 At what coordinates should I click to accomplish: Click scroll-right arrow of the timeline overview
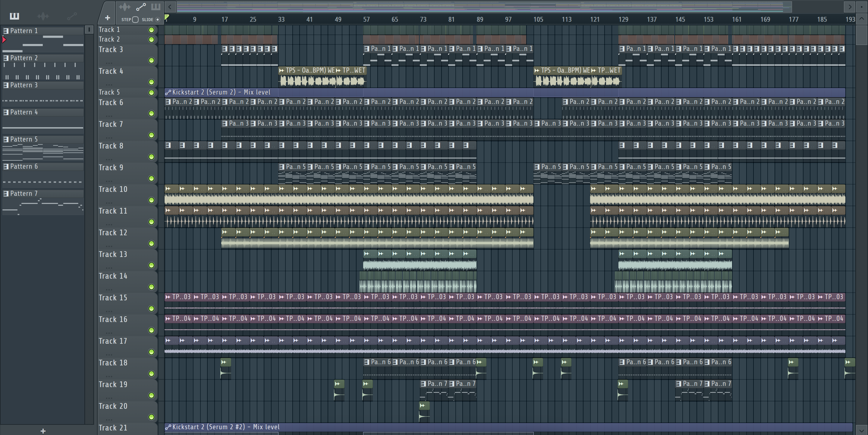tap(850, 6)
